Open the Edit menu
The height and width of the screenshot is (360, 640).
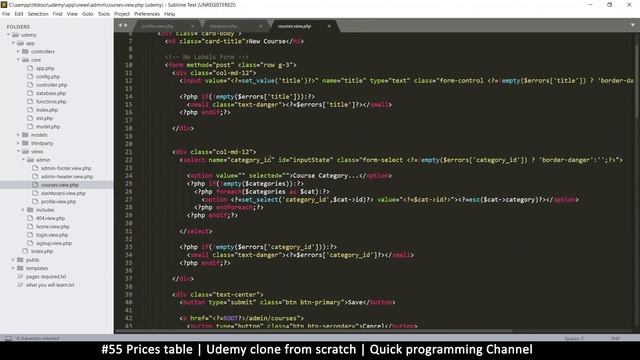[x=19, y=14]
